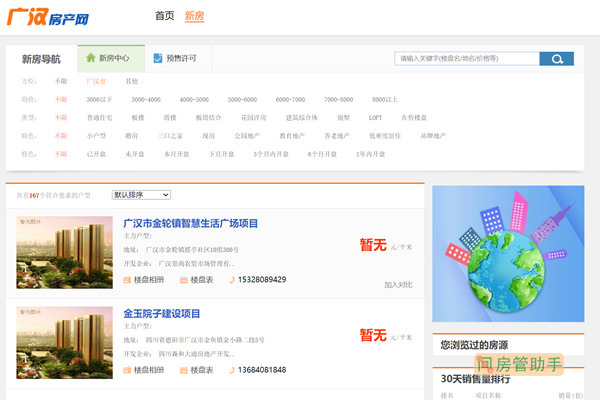This screenshot has height=400, width=600.
Task: Filter type by 普通住宅
Action: (99, 118)
